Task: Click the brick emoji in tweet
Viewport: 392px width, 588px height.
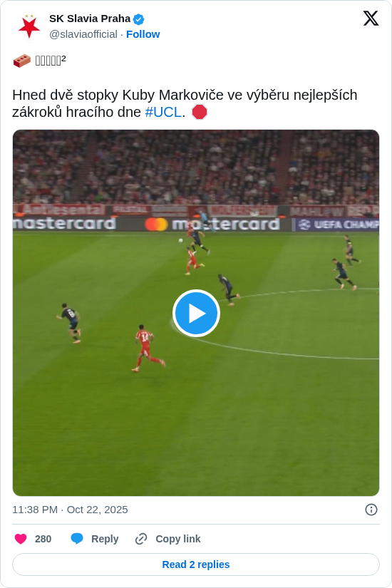Action: (22, 61)
